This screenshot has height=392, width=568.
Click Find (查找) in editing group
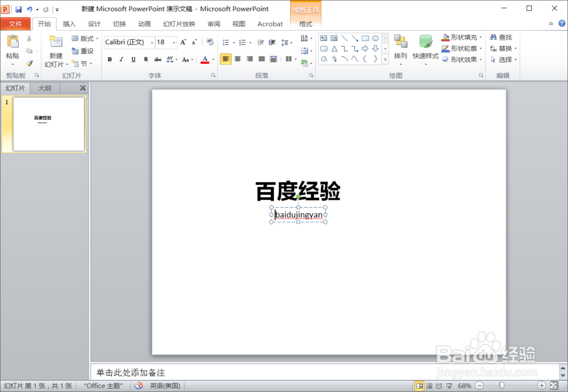[x=501, y=37]
